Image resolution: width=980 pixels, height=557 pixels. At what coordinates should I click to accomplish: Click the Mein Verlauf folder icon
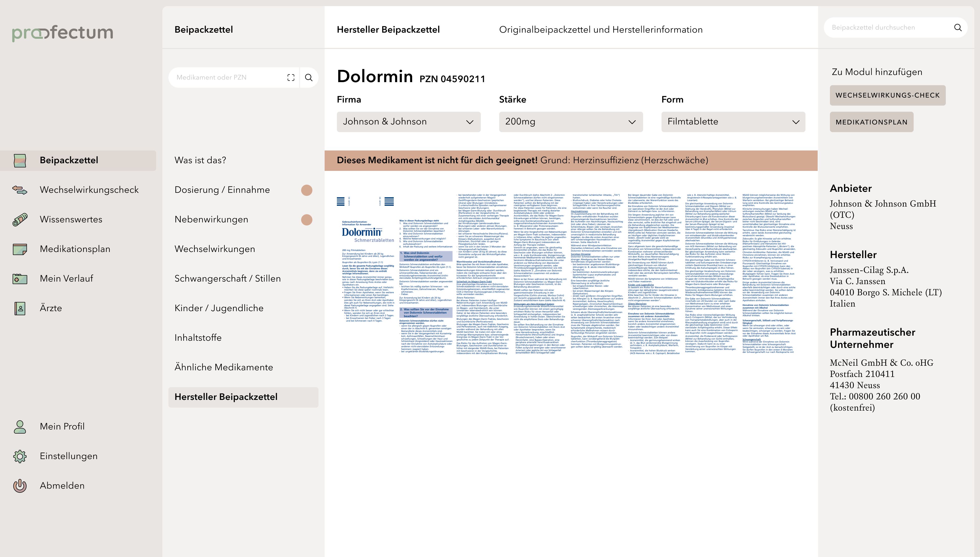point(20,278)
